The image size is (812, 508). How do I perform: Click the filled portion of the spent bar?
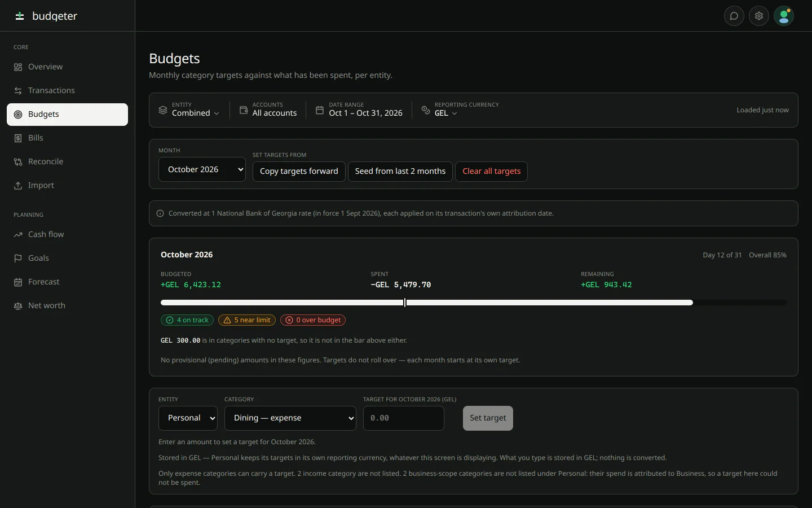[427, 303]
